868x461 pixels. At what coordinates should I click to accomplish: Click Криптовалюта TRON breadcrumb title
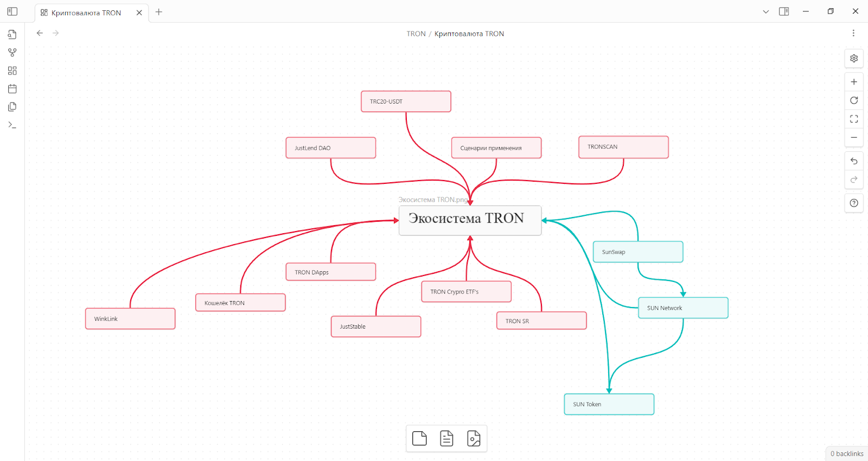(x=469, y=34)
